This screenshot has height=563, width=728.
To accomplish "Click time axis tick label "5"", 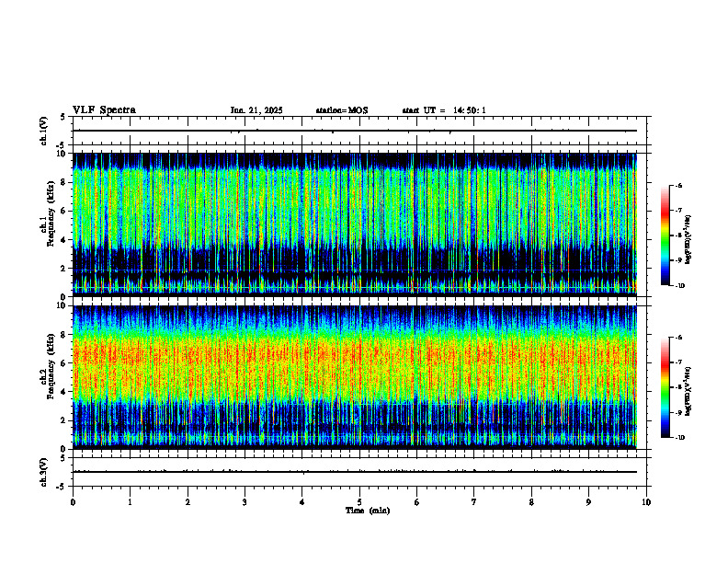I will [359, 502].
